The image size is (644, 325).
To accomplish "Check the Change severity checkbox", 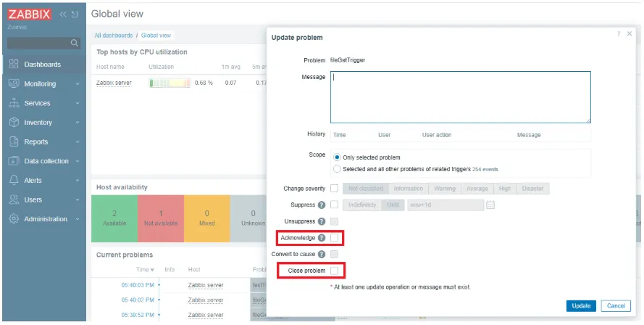I will coord(335,189).
